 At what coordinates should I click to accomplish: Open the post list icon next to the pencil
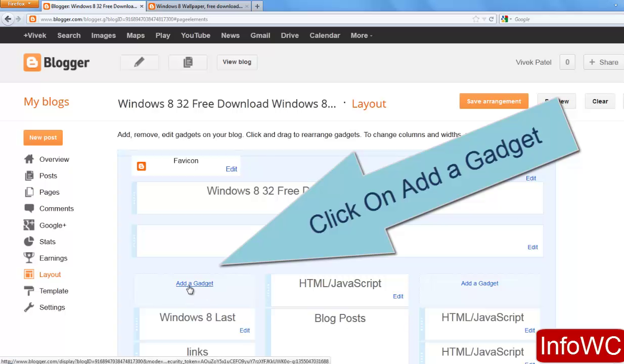pyautogui.click(x=188, y=62)
